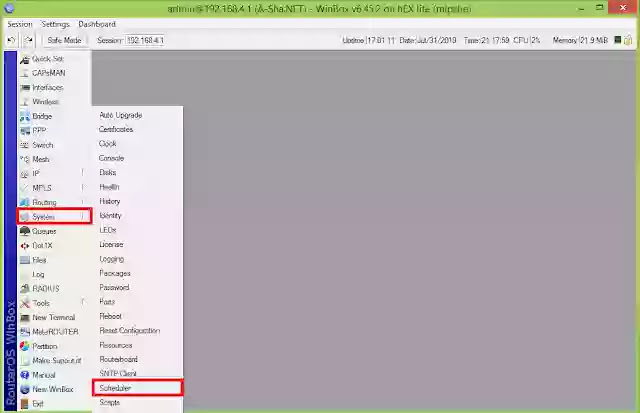Click the Redo arrow icon in toolbar
640x413 pixels.
pyautogui.click(x=28, y=40)
